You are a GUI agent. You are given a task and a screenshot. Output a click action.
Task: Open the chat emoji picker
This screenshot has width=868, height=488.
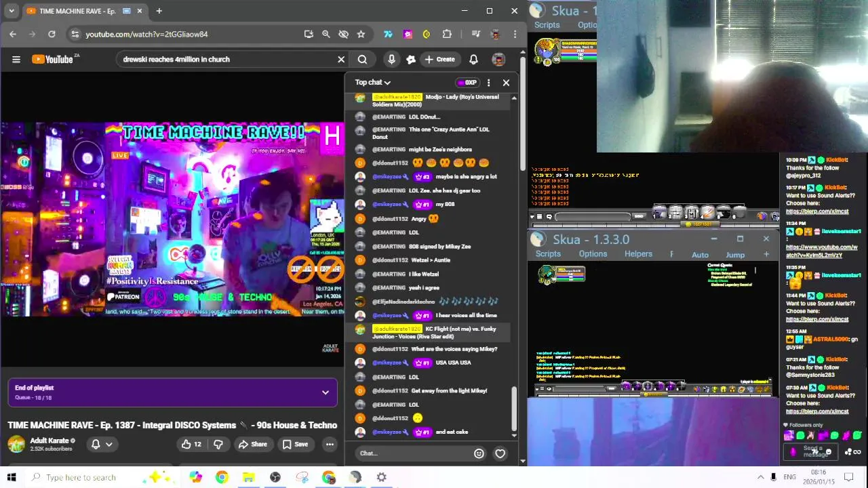tap(479, 453)
